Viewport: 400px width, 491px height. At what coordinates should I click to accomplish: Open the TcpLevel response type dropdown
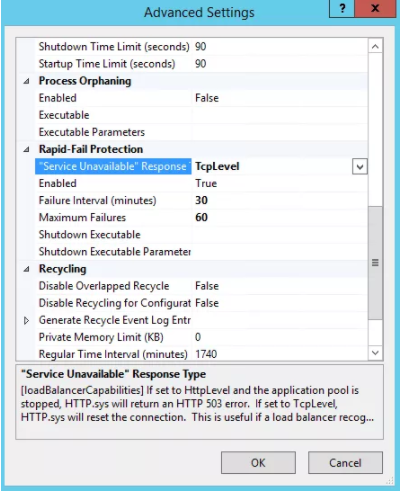click(360, 166)
